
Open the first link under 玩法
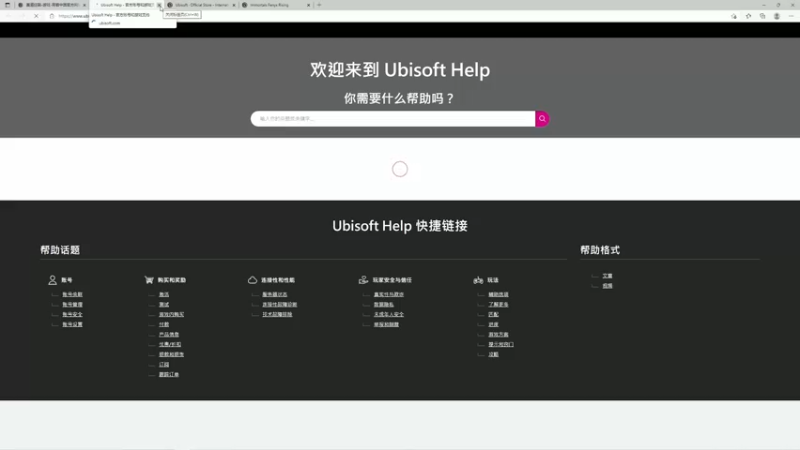click(498, 294)
